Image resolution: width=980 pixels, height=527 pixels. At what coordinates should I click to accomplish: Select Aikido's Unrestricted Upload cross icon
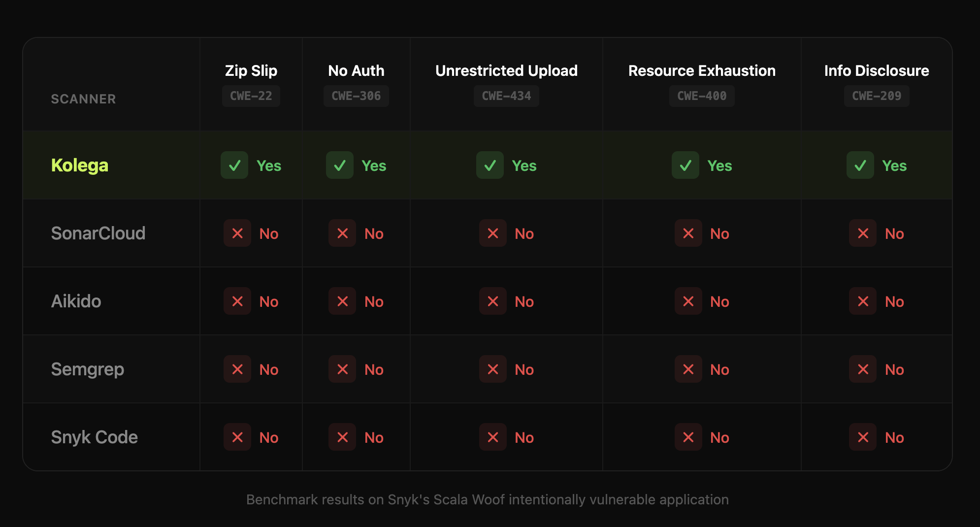[x=493, y=301]
